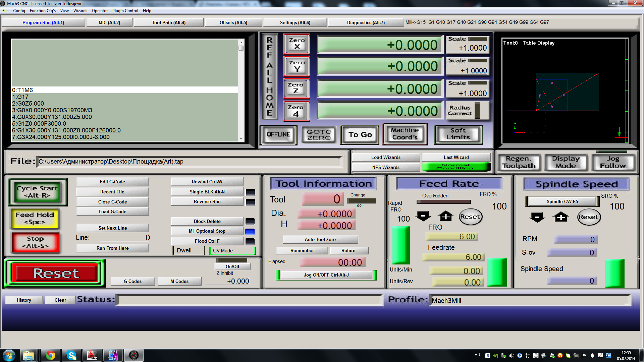Click feed rate increase plus arrow
The height and width of the screenshot is (362, 644).
445,216
